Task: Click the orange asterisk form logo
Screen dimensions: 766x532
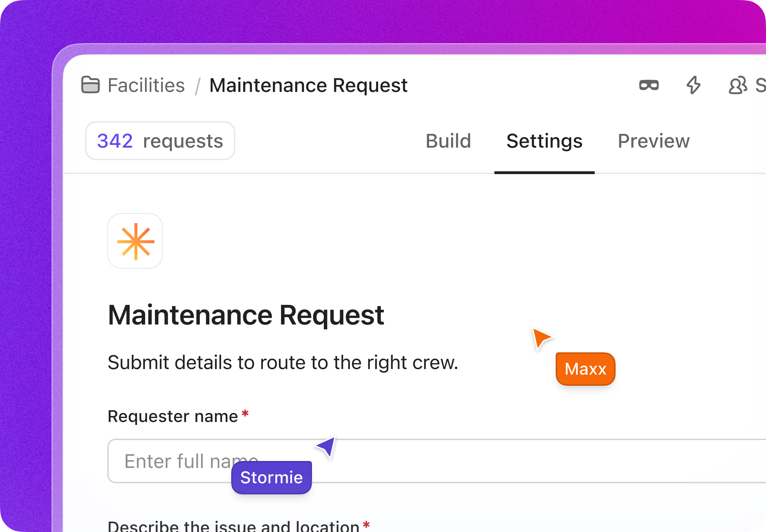Action: [x=135, y=241]
